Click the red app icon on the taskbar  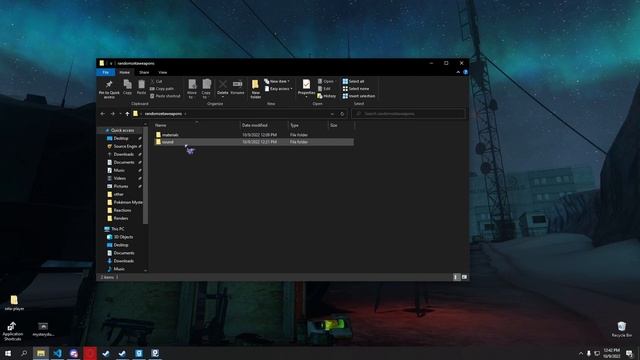pos(90,353)
